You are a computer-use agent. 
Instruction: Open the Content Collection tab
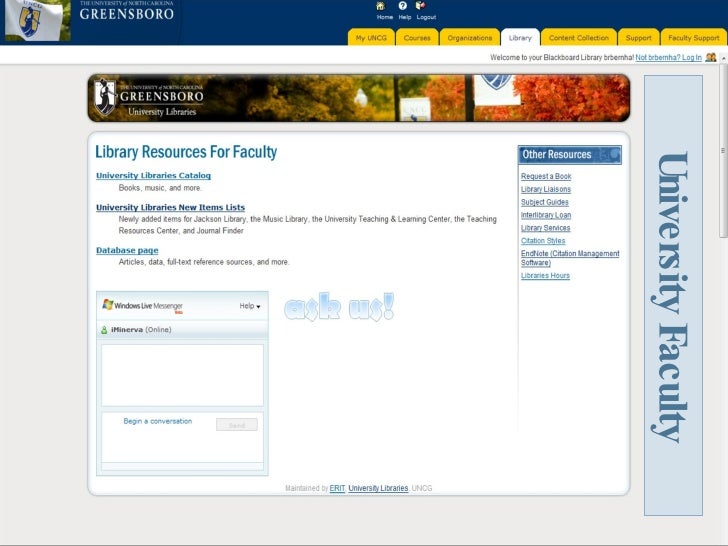(578, 38)
